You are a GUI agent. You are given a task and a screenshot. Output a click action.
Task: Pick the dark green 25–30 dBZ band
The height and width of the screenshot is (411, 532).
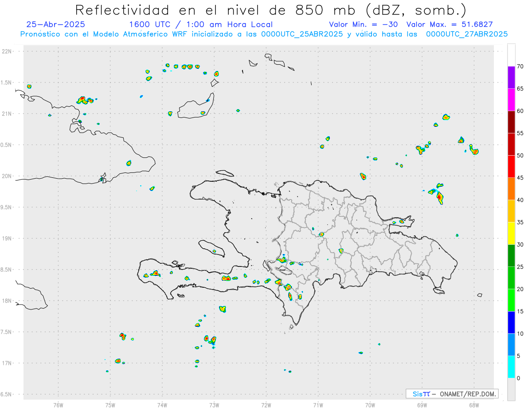(511, 256)
